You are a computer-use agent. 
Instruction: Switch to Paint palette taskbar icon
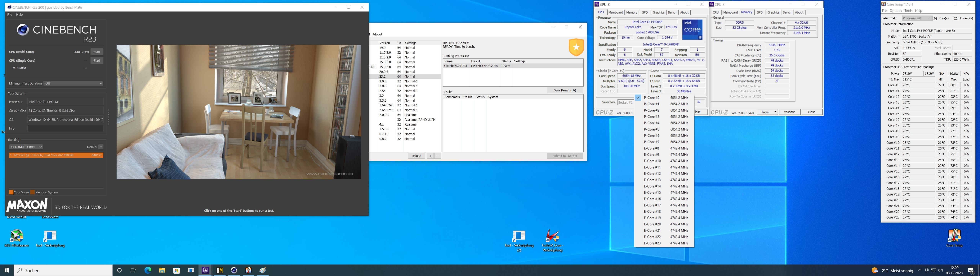click(263, 270)
